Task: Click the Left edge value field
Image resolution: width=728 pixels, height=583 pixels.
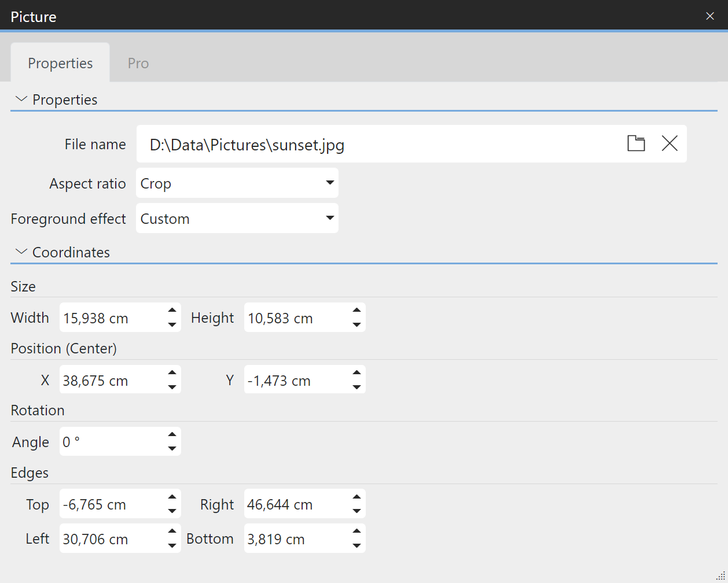Action: point(110,539)
